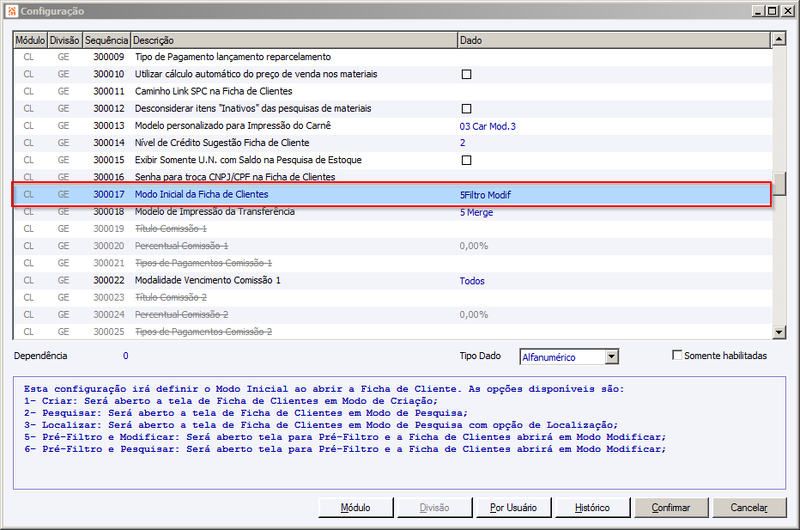Click the Divisão button
800x530 pixels.
pos(434,508)
